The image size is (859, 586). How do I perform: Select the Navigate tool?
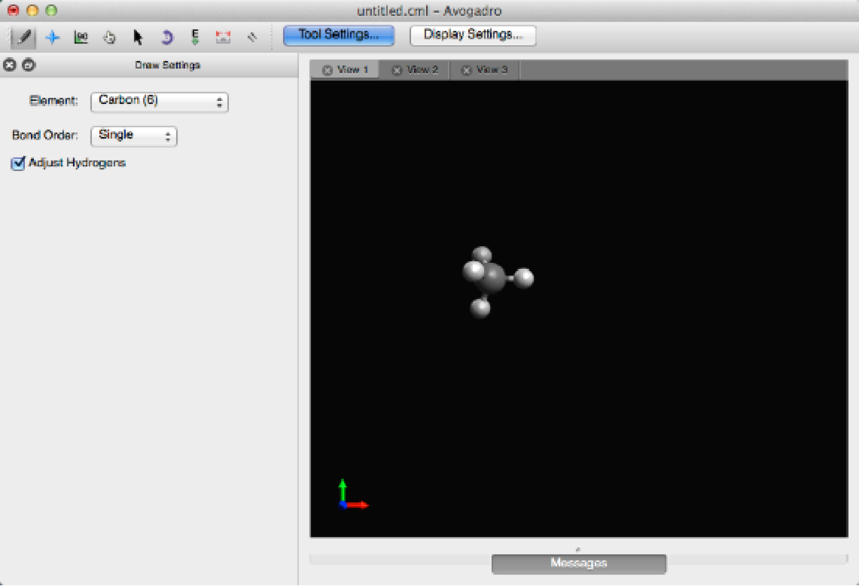click(x=52, y=37)
